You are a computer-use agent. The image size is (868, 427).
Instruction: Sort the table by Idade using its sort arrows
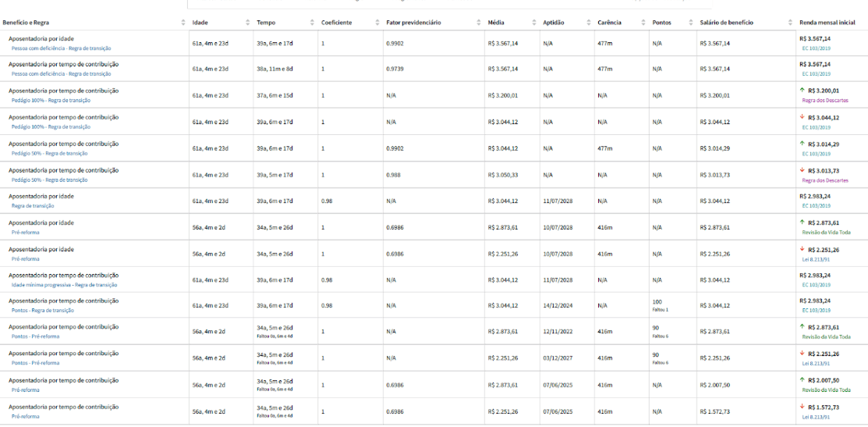[248, 23]
